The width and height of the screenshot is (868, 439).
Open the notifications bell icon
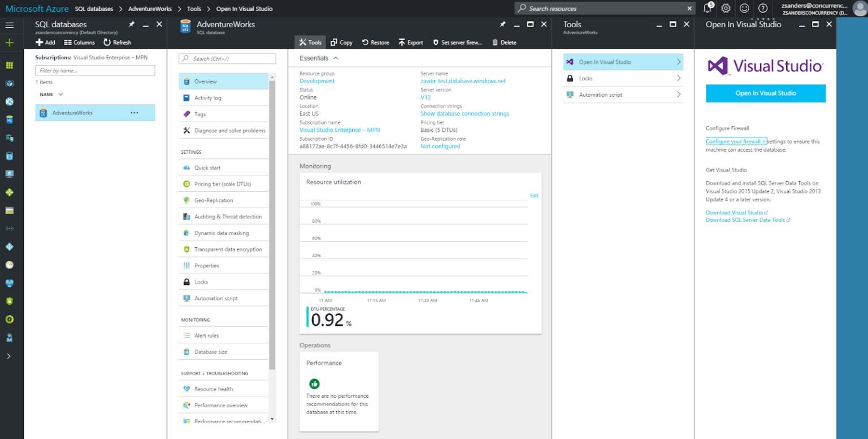tap(708, 8)
